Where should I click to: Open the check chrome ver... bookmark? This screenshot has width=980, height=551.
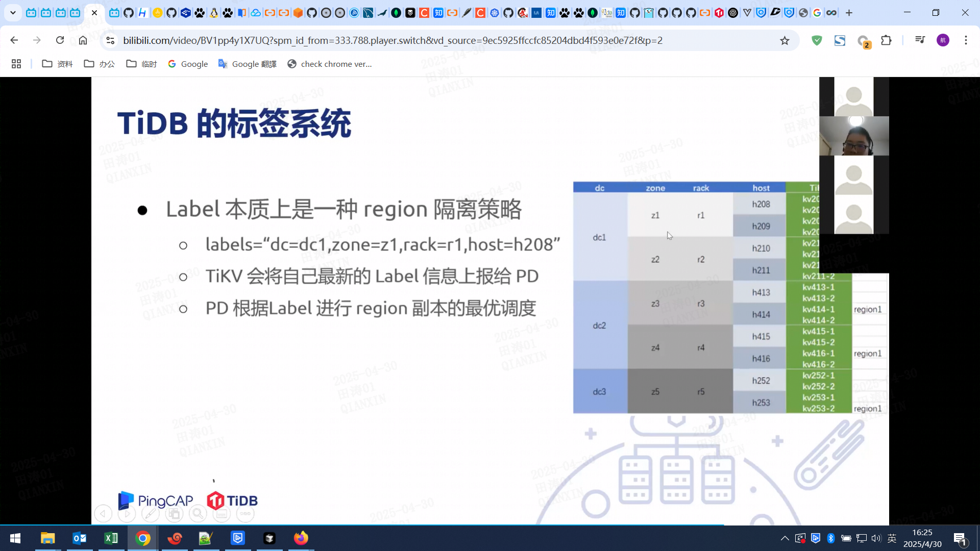[x=330, y=64]
